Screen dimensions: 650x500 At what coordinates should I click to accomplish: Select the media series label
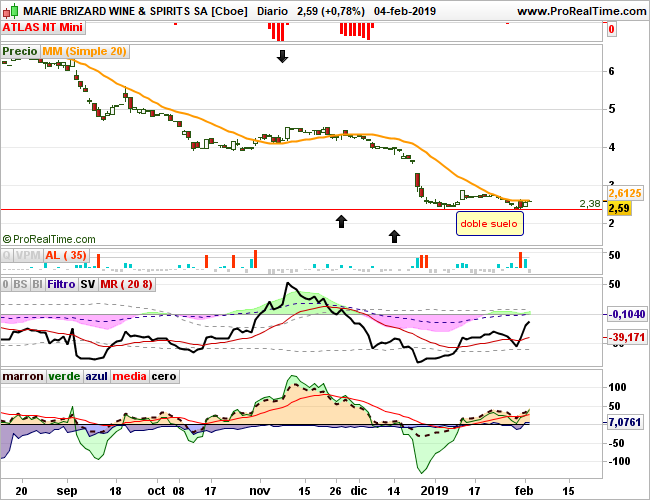(x=130, y=376)
